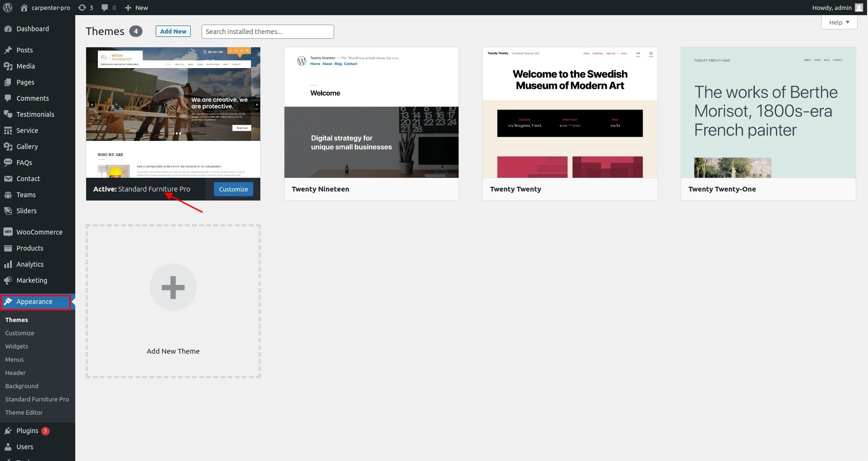
Task: Open Menus submenu item
Action: (14, 360)
